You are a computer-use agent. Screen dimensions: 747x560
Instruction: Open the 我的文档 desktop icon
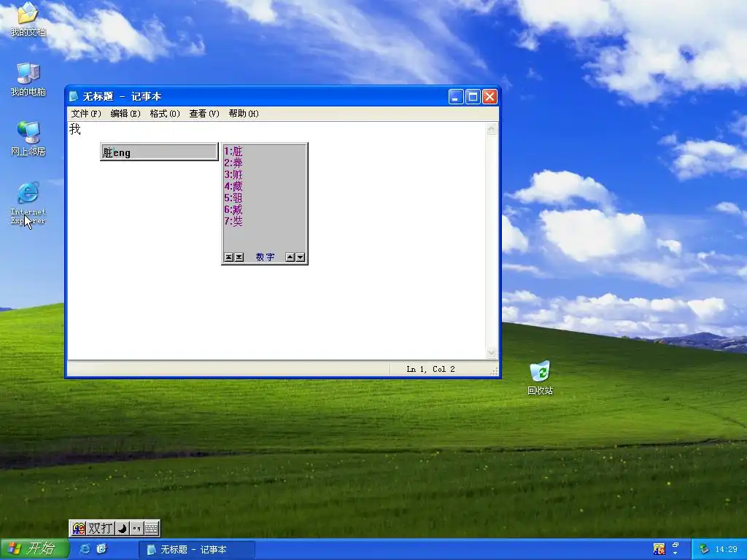click(x=28, y=19)
